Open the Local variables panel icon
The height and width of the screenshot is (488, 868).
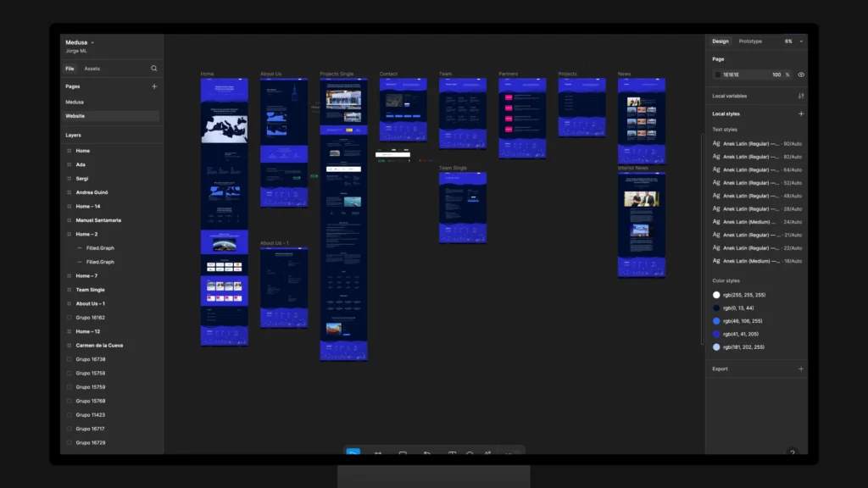pyautogui.click(x=800, y=95)
